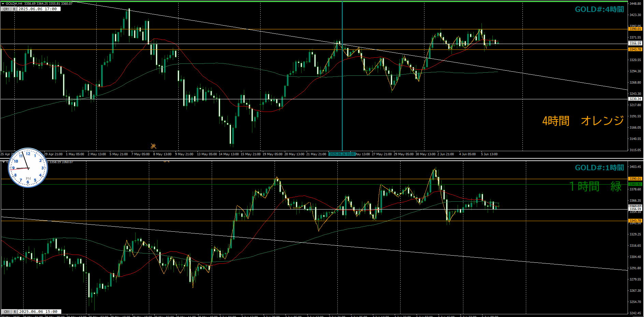Click the 3356.59 current price label in H4 chart

(x=635, y=43)
